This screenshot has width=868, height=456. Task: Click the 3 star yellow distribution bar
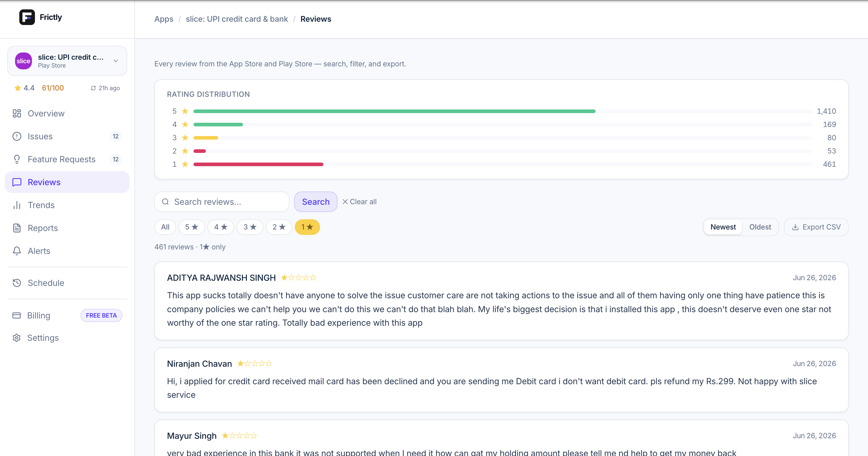[x=206, y=138]
